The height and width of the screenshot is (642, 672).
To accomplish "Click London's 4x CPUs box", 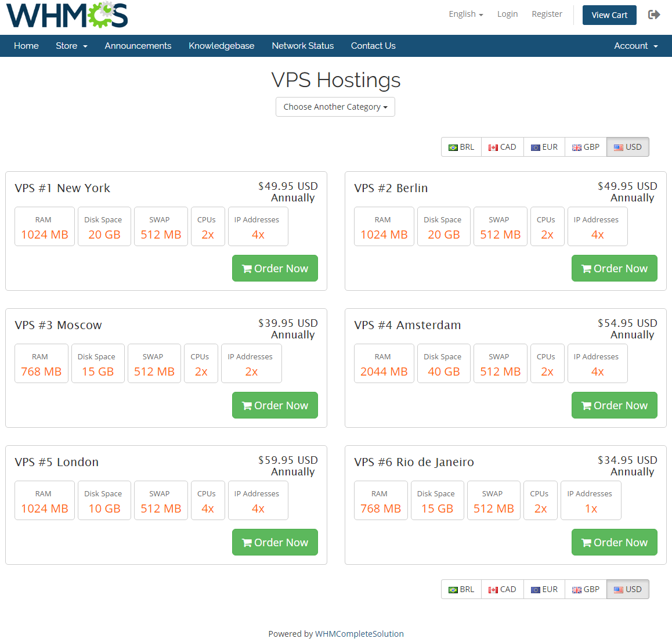I will [x=208, y=500].
